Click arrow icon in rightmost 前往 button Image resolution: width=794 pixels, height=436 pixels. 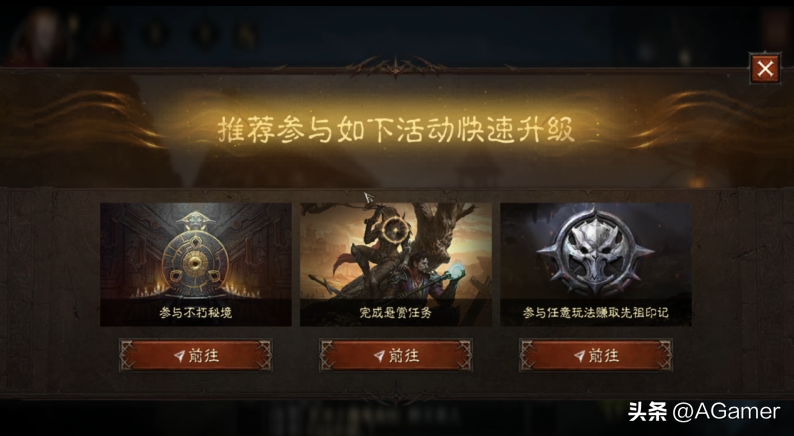[579, 356]
